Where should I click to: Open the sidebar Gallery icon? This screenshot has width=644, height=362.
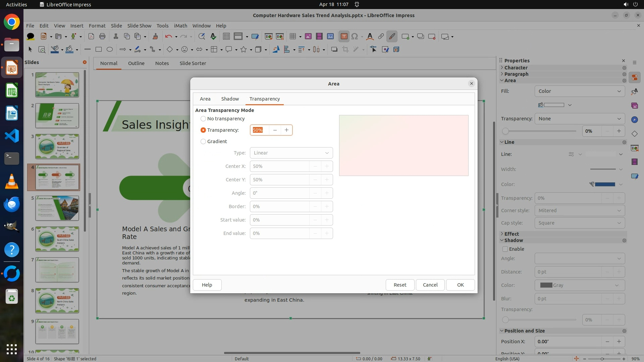(634, 106)
